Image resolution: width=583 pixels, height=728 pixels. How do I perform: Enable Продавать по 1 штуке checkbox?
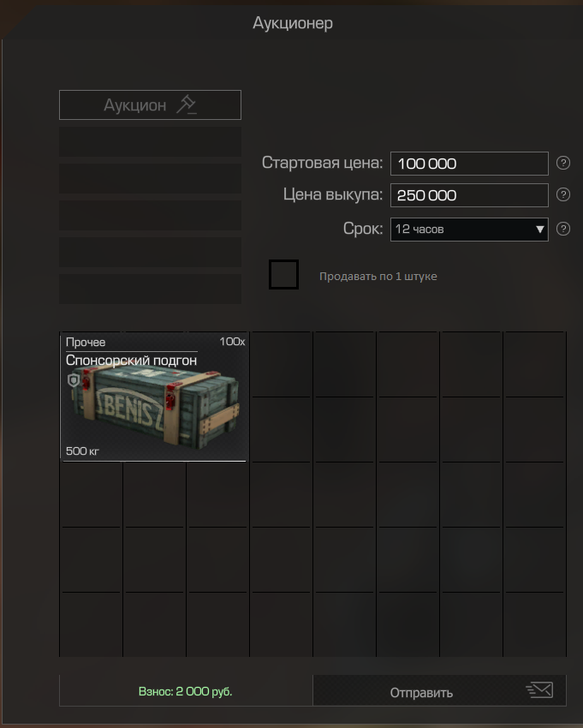[283, 274]
